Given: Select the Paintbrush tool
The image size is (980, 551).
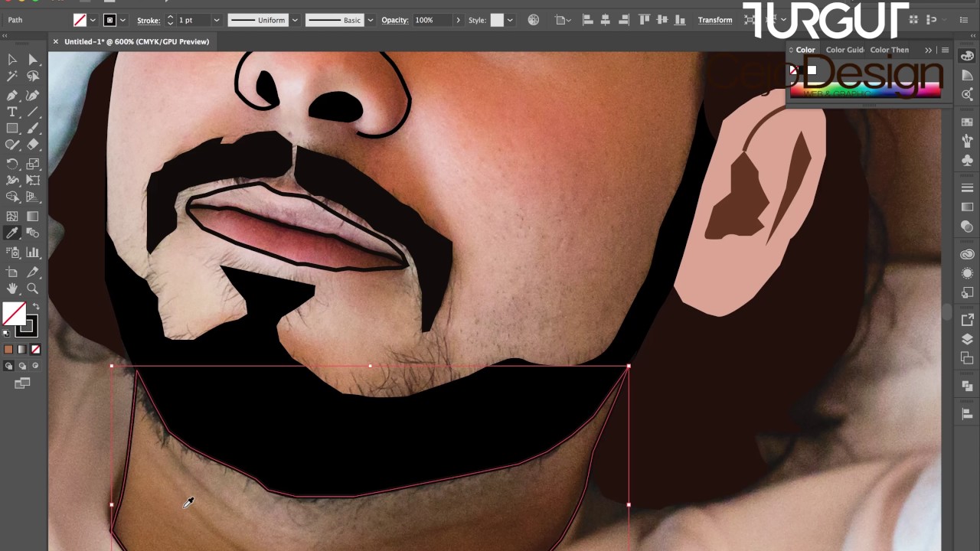Looking at the screenshot, I should click(33, 129).
